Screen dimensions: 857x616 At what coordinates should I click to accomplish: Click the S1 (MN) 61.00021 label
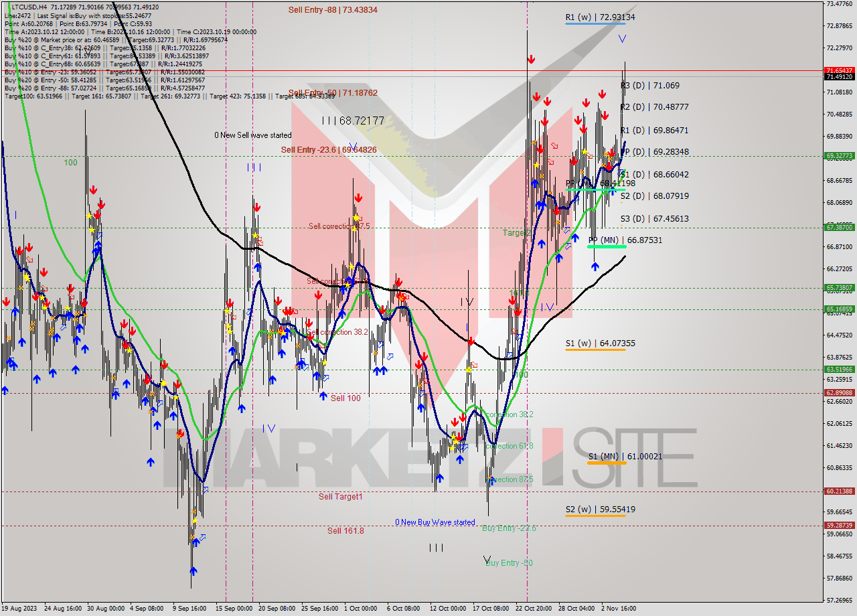point(625,457)
